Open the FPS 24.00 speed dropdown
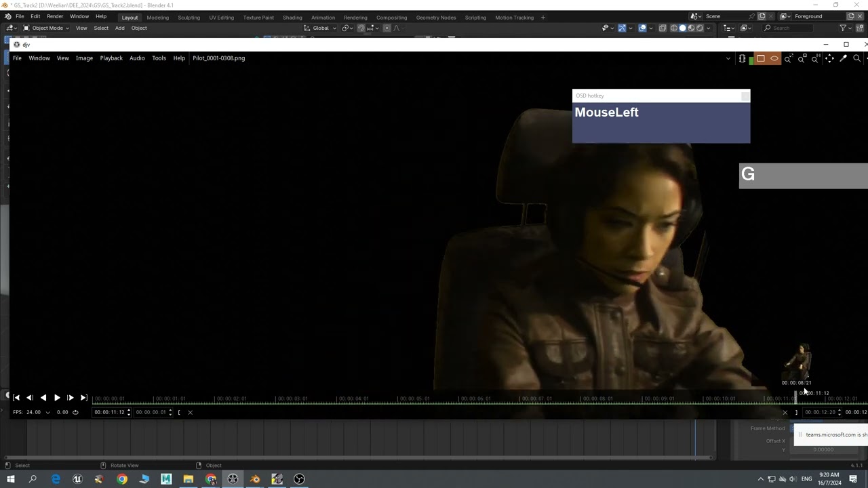The width and height of the screenshot is (868, 488). (47, 412)
